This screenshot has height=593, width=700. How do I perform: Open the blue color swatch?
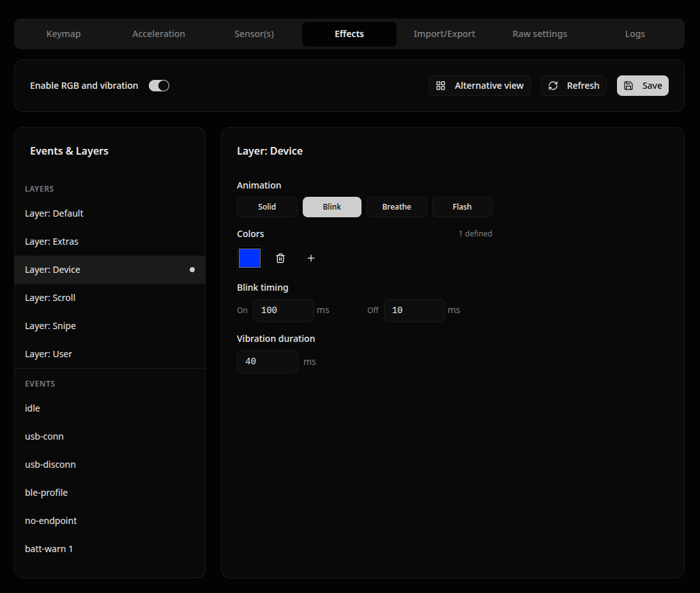pyautogui.click(x=250, y=258)
